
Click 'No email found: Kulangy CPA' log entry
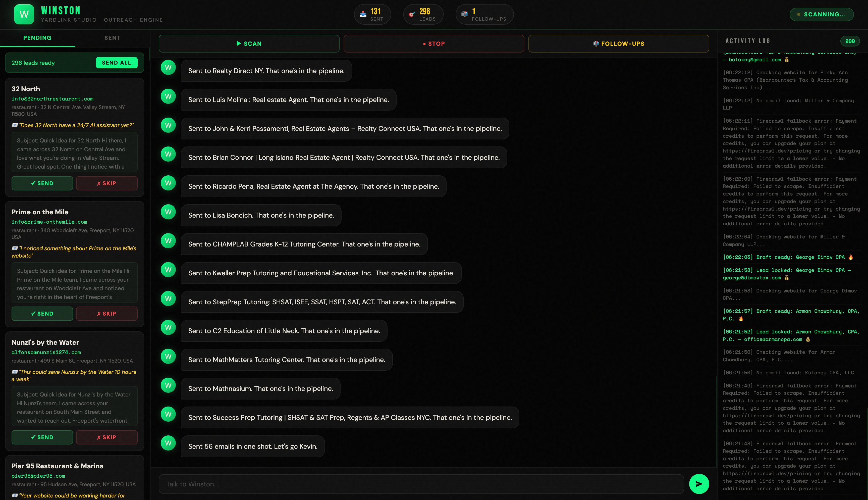click(x=788, y=373)
